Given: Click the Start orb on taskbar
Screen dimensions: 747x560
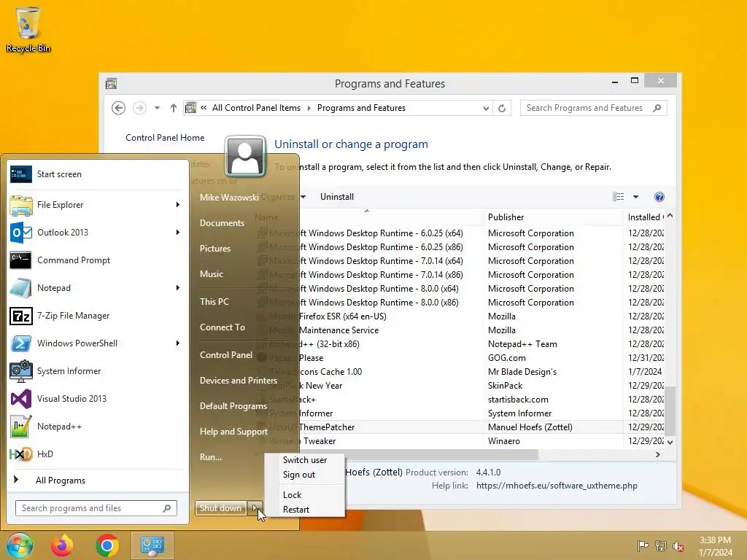Looking at the screenshot, I should tap(20, 545).
